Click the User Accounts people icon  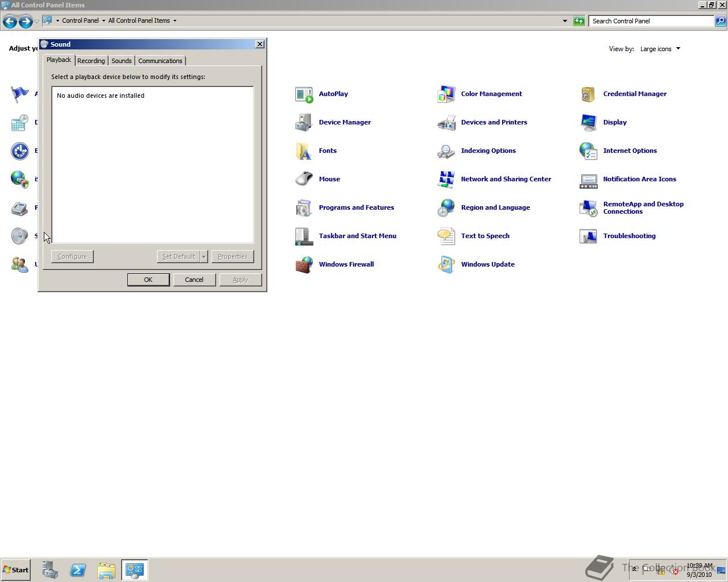20,265
